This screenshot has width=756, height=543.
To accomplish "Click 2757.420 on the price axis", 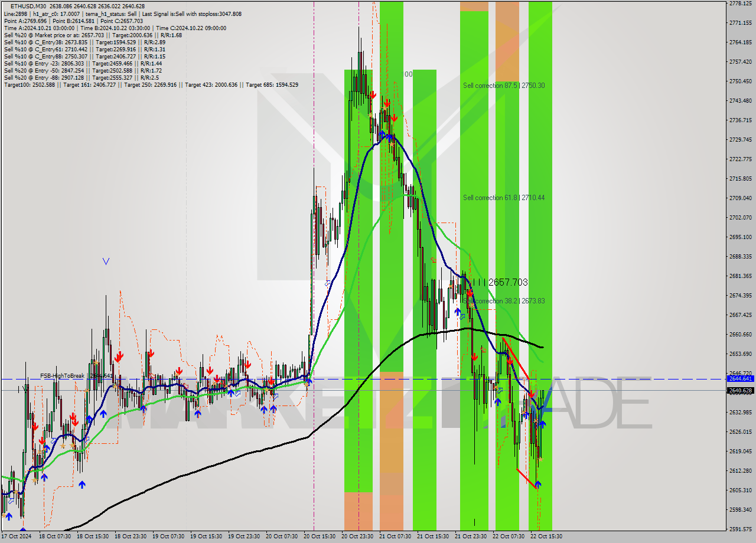I will pos(741,61).
